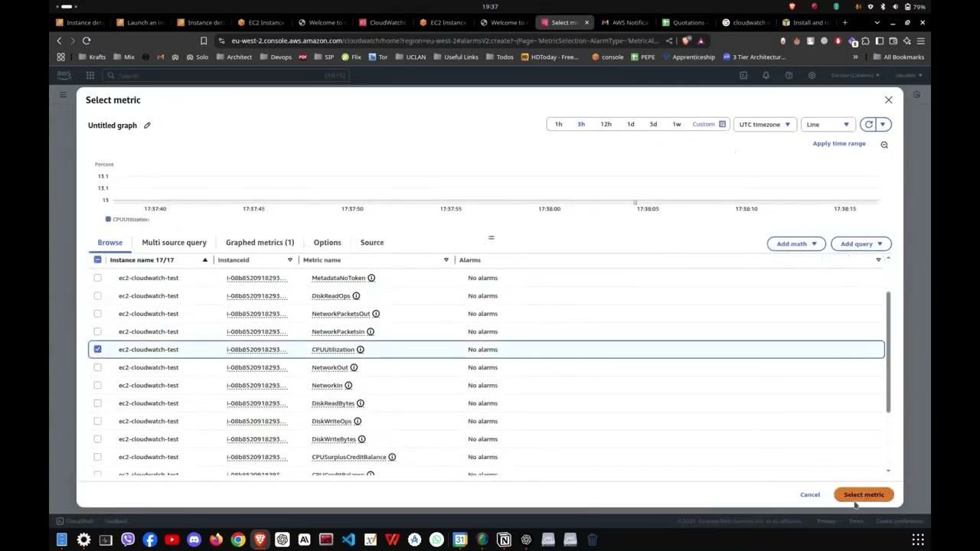Open the Add math dropdown
Image resolution: width=980 pixels, height=551 pixels.
tap(796, 244)
